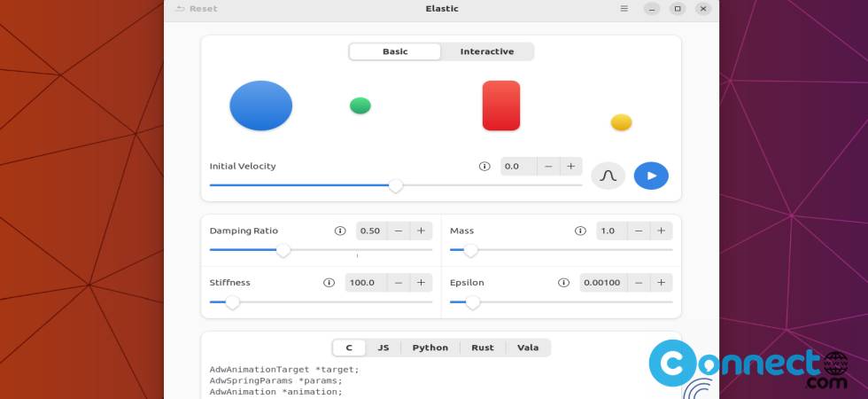Viewport: 868px width, 399px height.
Task: Click the Epsilon info icon
Action: pos(563,283)
